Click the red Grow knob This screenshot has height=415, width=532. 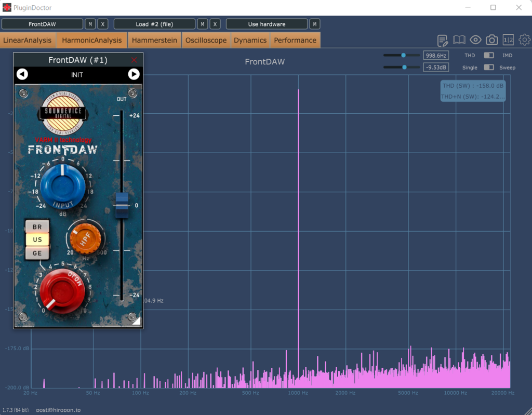click(x=62, y=291)
